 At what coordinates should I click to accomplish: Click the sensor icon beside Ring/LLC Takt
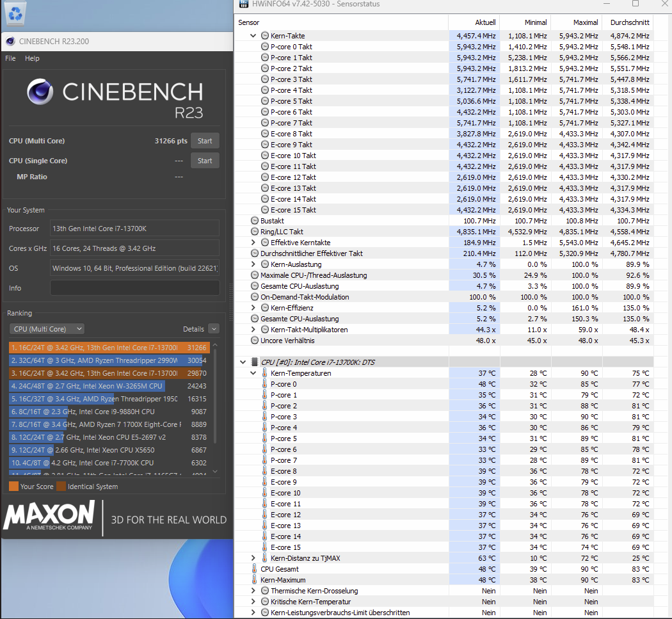[255, 232]
